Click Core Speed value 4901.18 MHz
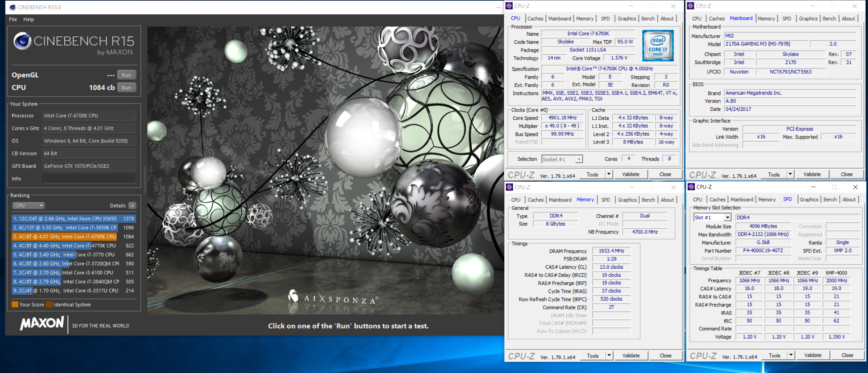 click(x=563, y=118)
